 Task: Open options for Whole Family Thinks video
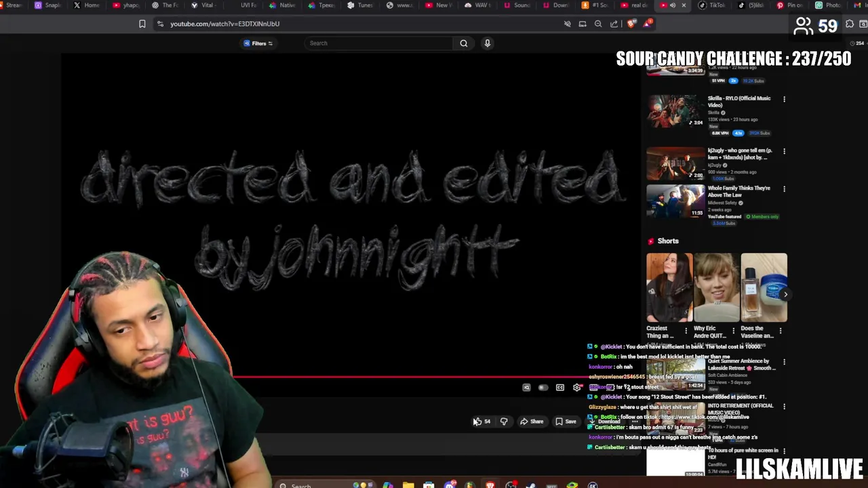[784, 189]
